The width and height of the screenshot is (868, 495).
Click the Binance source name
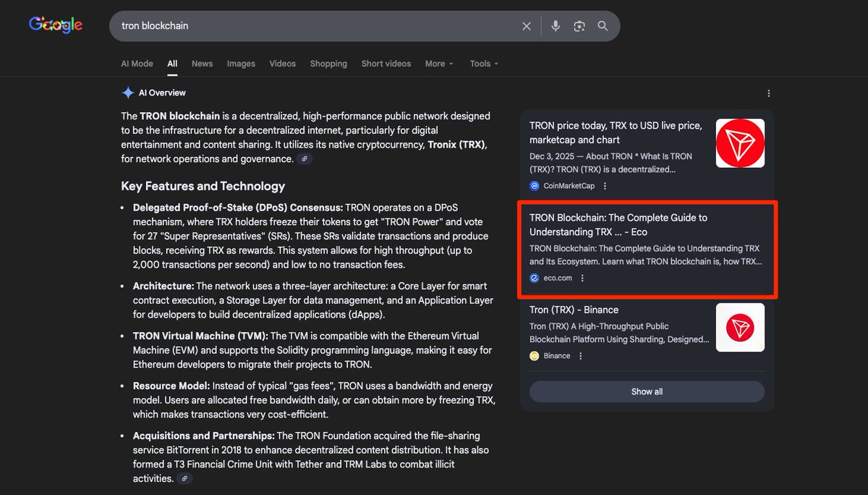(x=557, y=356)
